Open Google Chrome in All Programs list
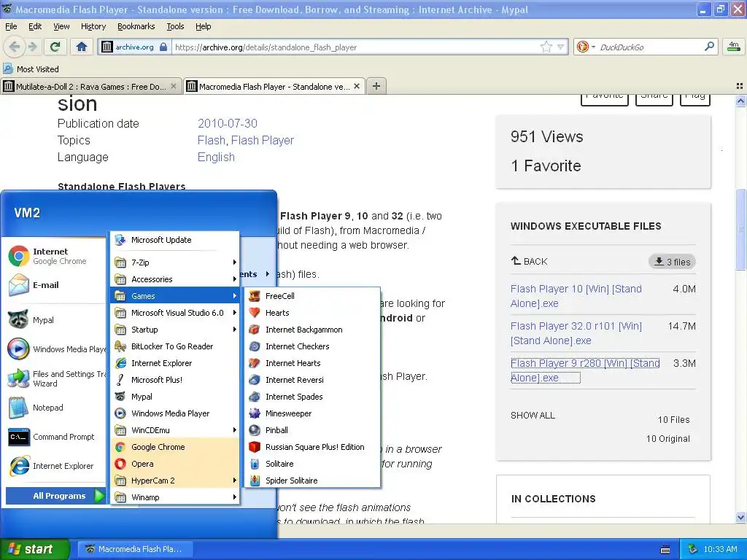 175,447
